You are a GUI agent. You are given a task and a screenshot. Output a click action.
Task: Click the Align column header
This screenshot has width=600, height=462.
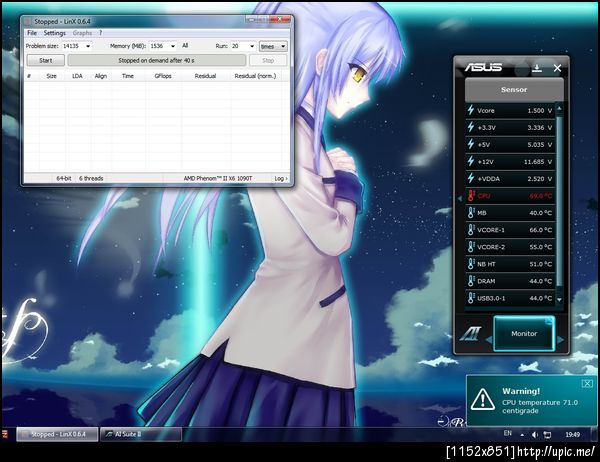pos(101,76)
